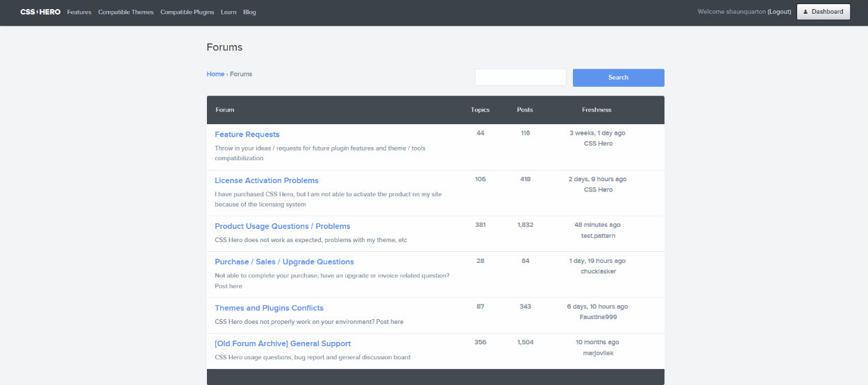Image resolution: width=868 pixels, height=385 pixels.
Task: Click post count 1,832 in Product Usage row
Action: click(525, 225)
